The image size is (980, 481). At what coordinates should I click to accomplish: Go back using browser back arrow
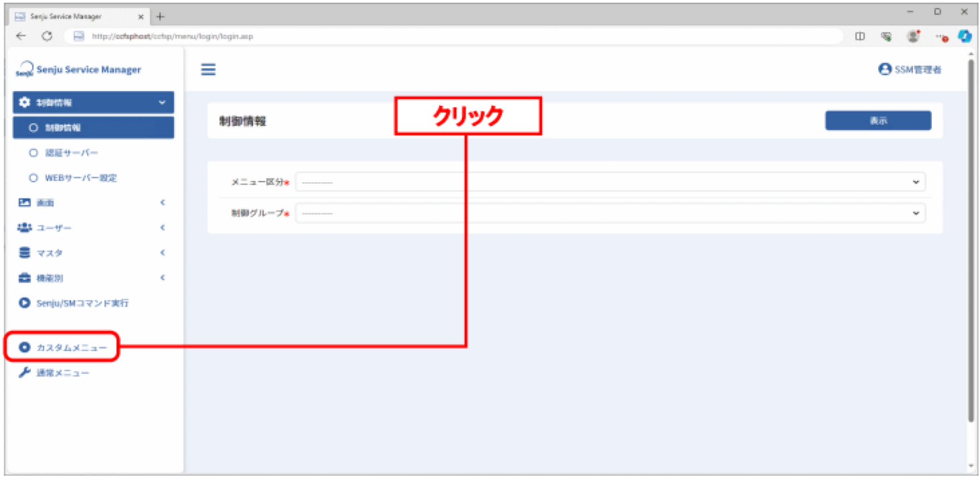tap(21, 36)
